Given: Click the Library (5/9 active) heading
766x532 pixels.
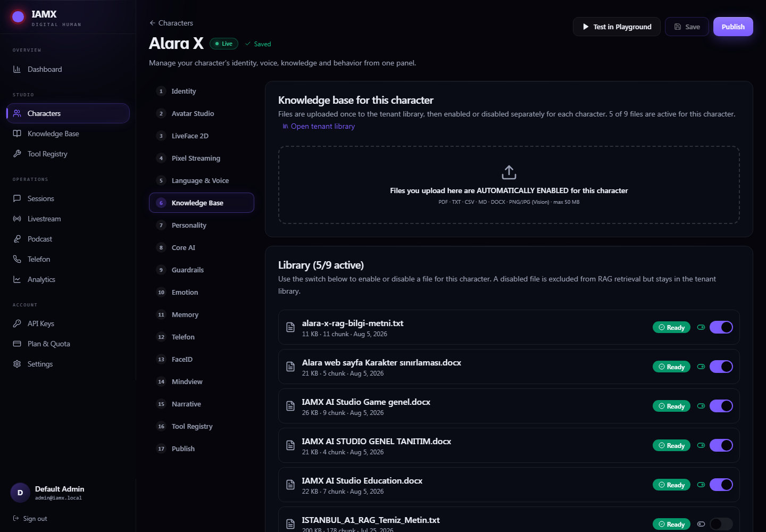Looking at the screenshot, I should point(321,265).
